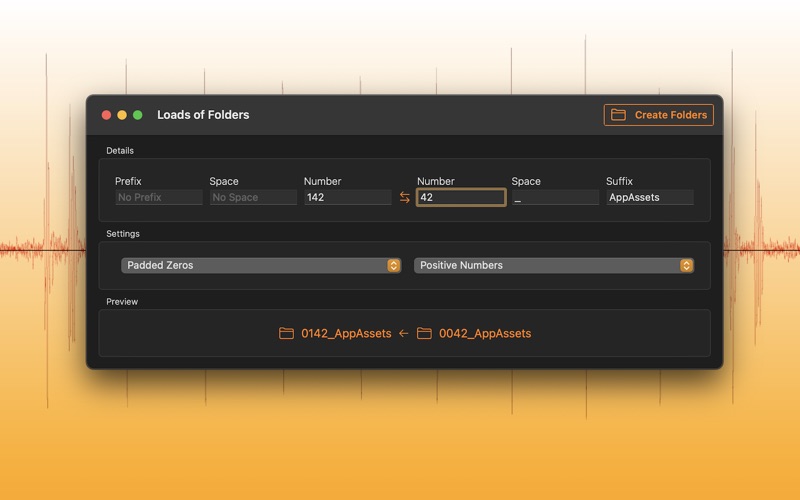Click the Settings section label
The image size is (800, 500).
123,234
